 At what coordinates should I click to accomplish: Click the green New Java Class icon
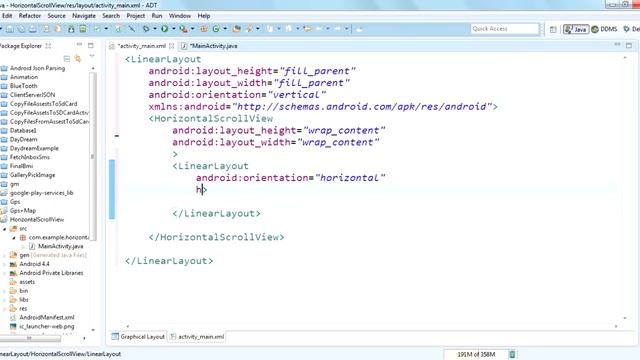point(216,29)
